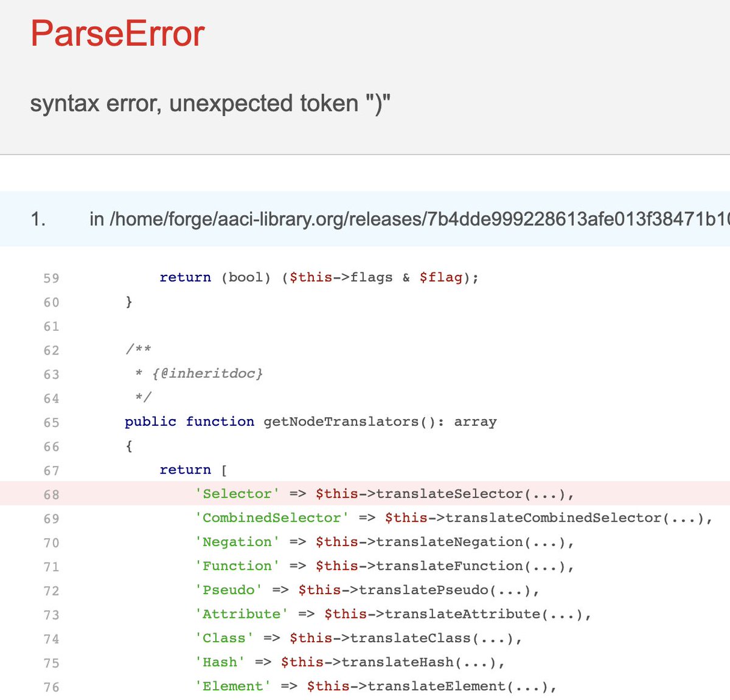Viewport: 730px width, 700px height.
Task: Click line number 69
Action: 51,519
